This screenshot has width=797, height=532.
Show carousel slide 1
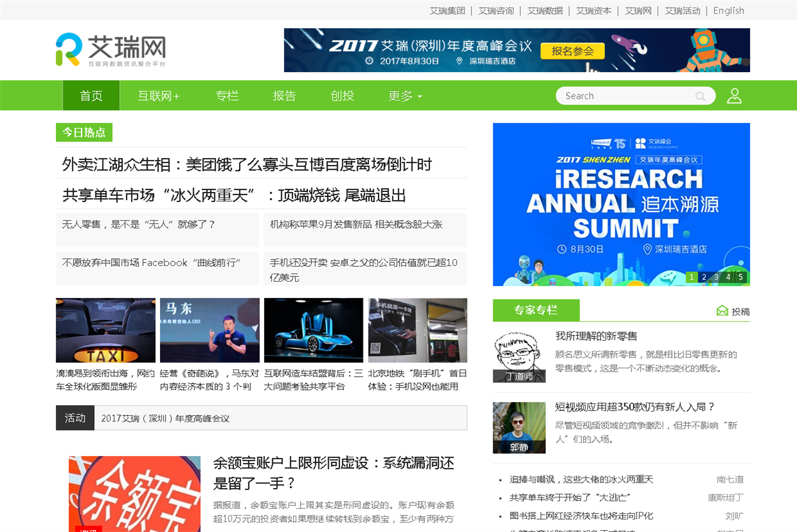692,277
